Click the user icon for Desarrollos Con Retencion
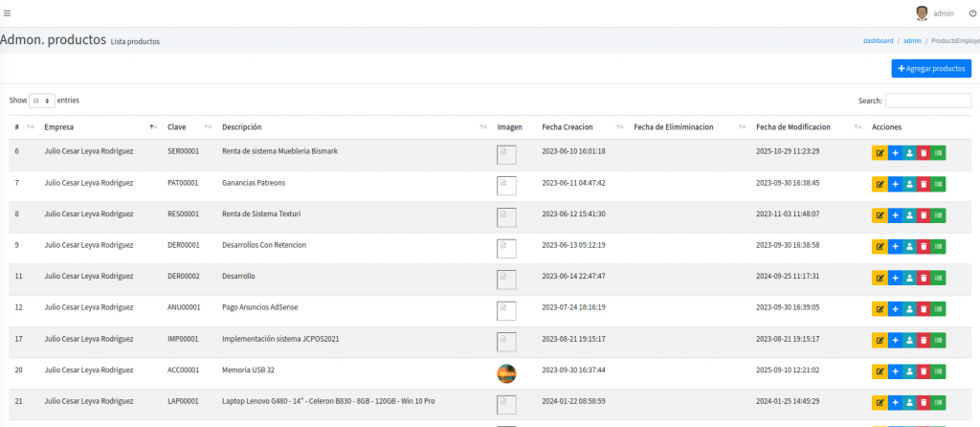Image resolution: width=980 pixels, height=427 pixels. pyautogui.click(x=909, y=246)
